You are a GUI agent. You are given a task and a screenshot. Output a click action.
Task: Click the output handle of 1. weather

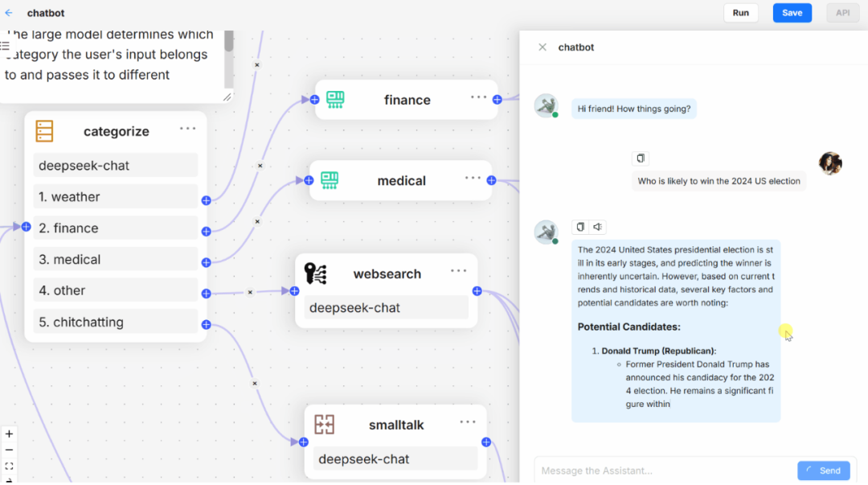[206, 200]
